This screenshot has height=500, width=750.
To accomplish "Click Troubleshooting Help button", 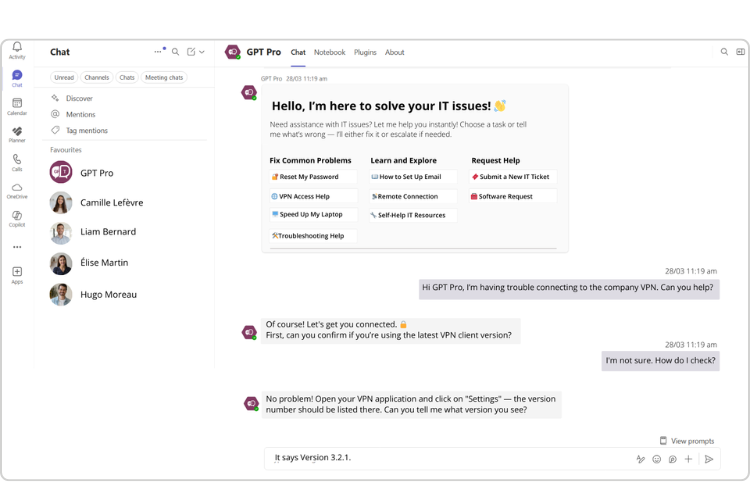I will tap(313, 235).
